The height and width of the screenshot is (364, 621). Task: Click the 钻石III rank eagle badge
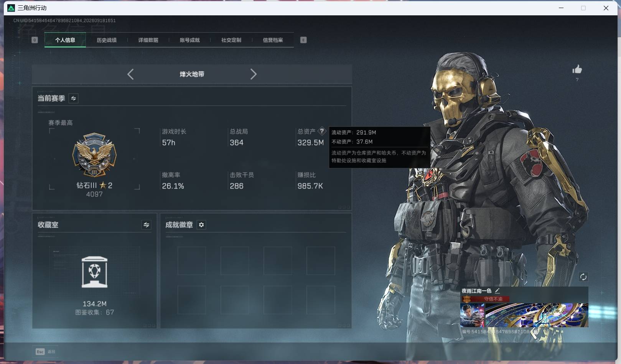94,155
